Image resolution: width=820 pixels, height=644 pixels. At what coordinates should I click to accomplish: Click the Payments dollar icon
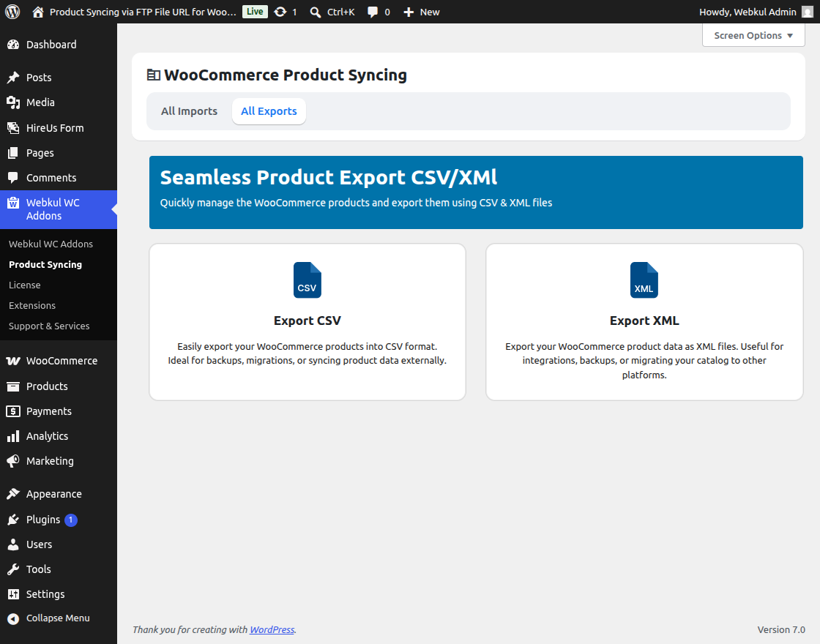[13, 411]
